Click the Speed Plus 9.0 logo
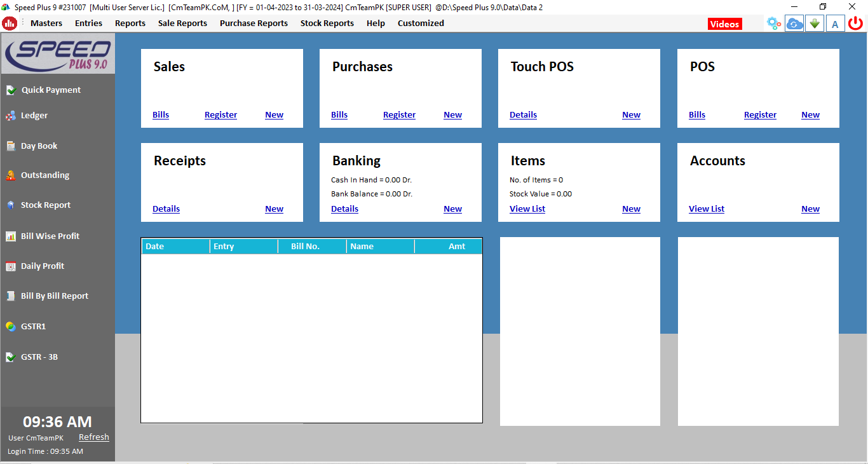This screenshot has width=868, height=464. [x=58, y=55]
